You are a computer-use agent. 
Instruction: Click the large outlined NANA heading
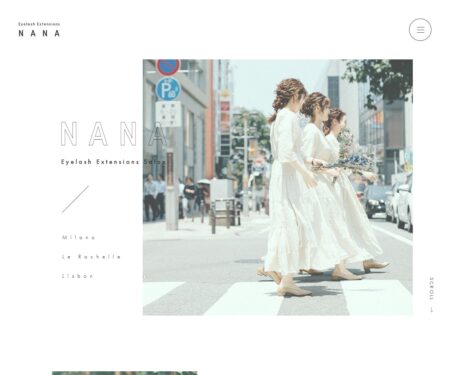point(113,134)
